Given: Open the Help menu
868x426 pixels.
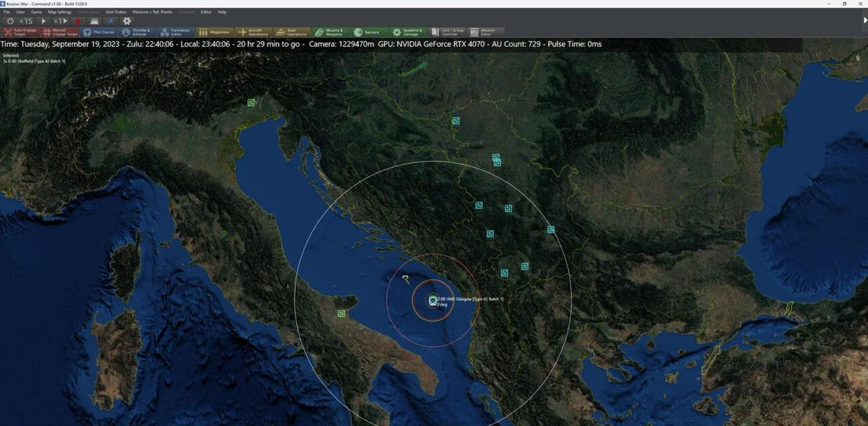Looking at the screenshot, I should point(222,12).
